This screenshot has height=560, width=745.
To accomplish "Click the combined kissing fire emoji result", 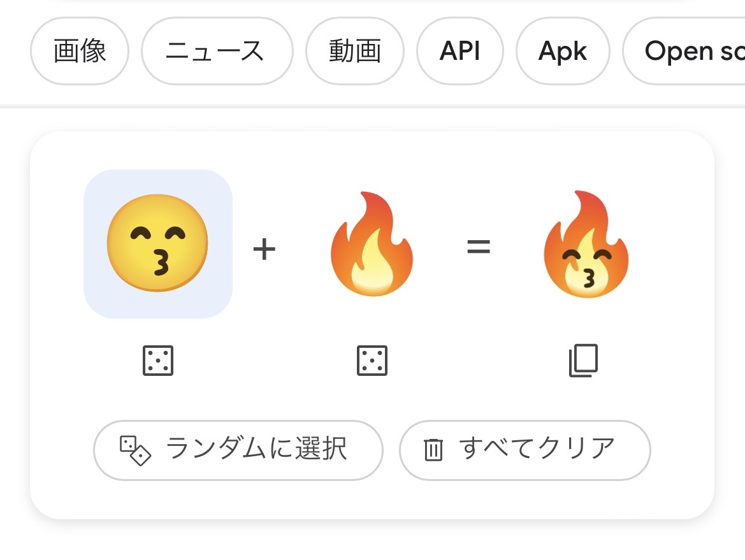I will [x=584, y=245].
